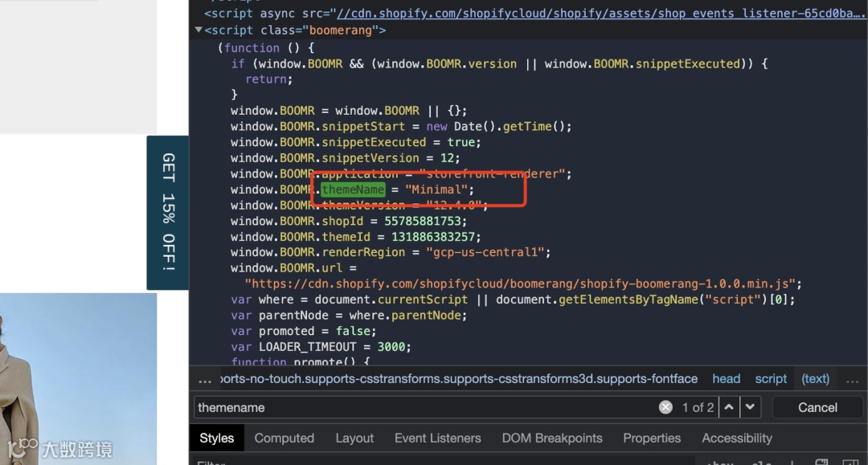The width and height of the screenshot is (868, 465).
Task: Cancel the DevTools search
Action: (817, 407)
